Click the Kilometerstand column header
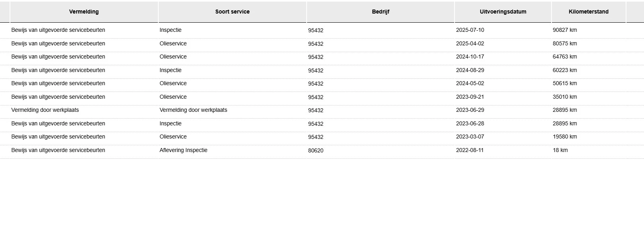644x234 pixels. [588, 12]
